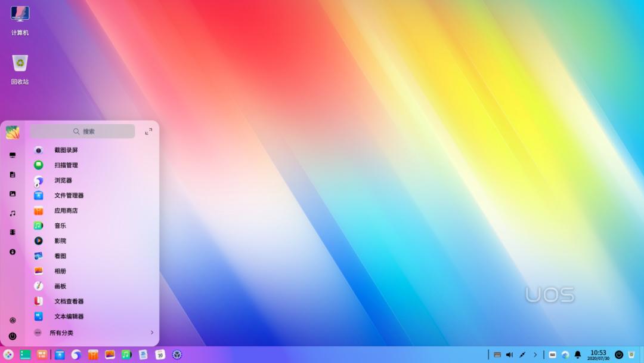Click the pictures folder icon in launcher sidebar
Screen dimensions: 644x363
coord(13,194)
